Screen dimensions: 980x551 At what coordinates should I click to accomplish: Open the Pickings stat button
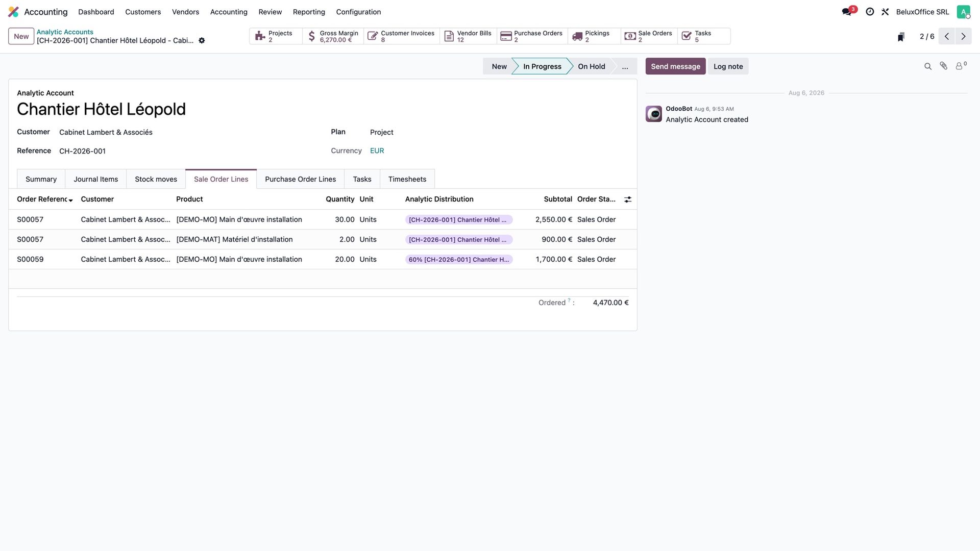[x=594, y=36]
